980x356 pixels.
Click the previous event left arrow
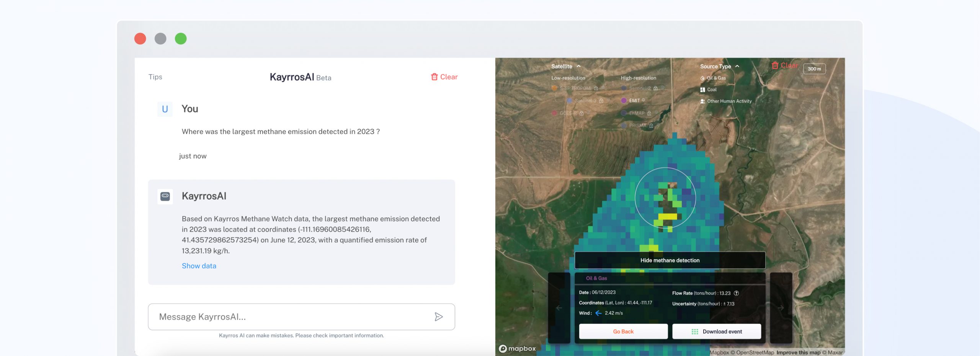(559, 308)
